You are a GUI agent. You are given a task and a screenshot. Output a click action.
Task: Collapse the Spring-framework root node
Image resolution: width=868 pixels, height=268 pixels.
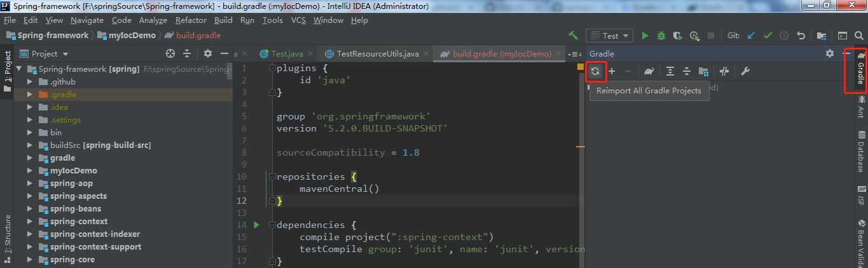[x=19, y=69]
